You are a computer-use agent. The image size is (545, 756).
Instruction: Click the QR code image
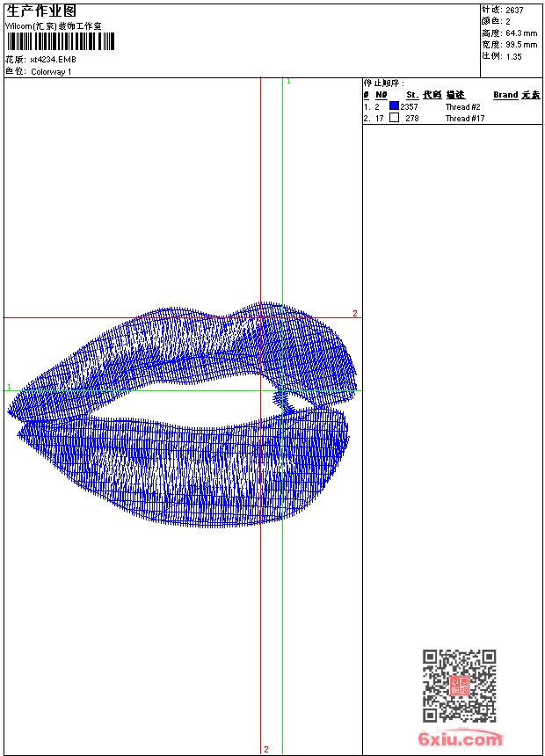pos(459,686)
